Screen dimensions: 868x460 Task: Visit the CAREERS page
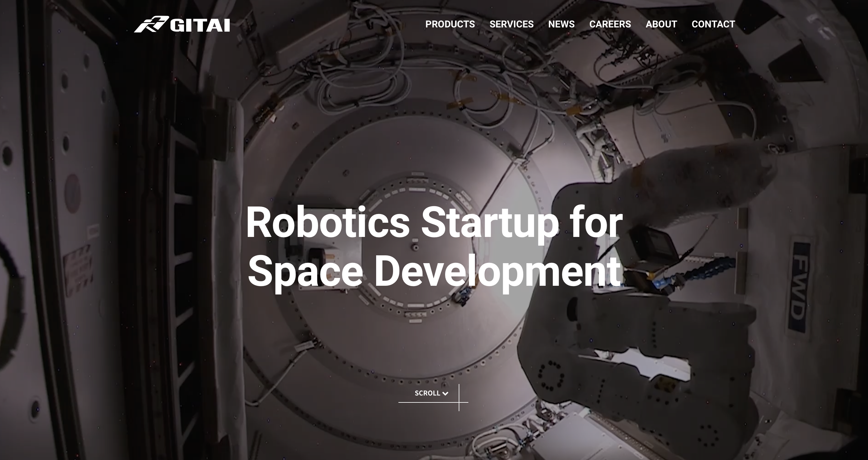click(x=610, y=24)
